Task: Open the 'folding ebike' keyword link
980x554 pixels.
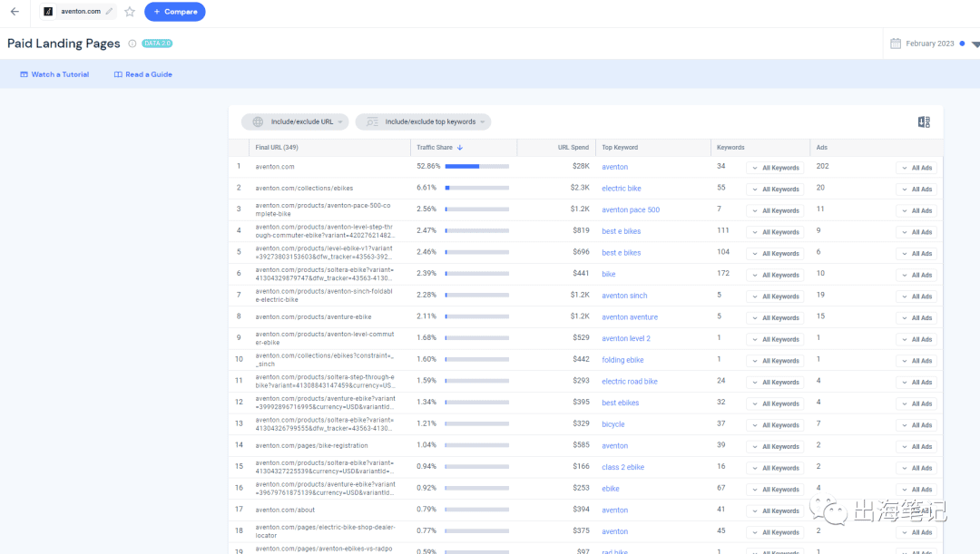Action: click(x=622, y=360)
